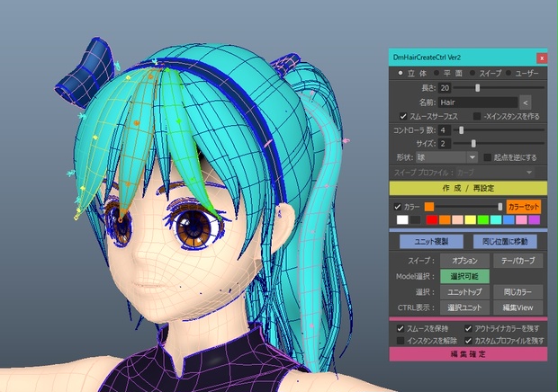The image size is (558, 392).
Task: Click the 同じカラー selection button
Action: click(518, 292)
